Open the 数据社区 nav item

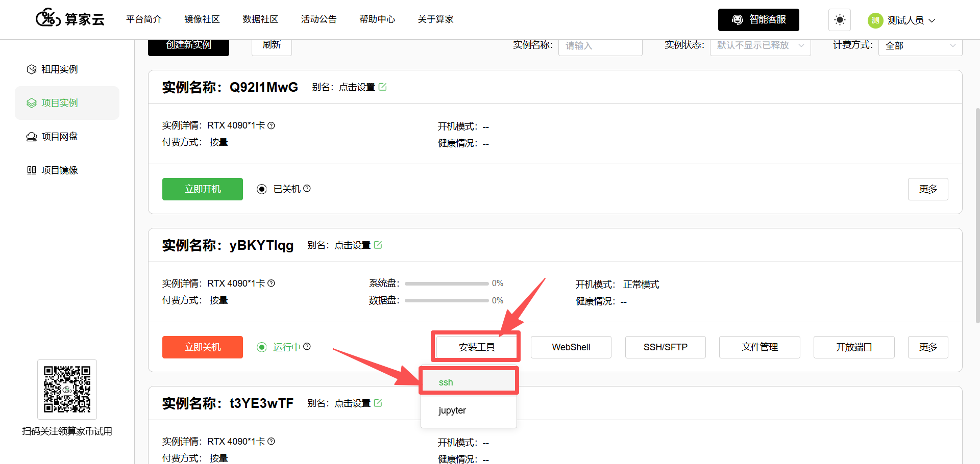(x=260, y=19)
